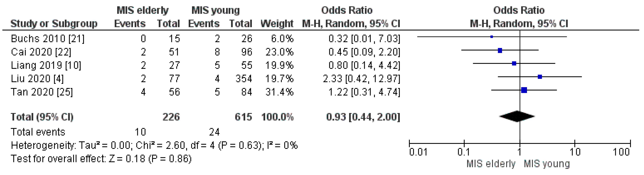Click the 'MIS young' label below the axis

(x=547, y=164)
